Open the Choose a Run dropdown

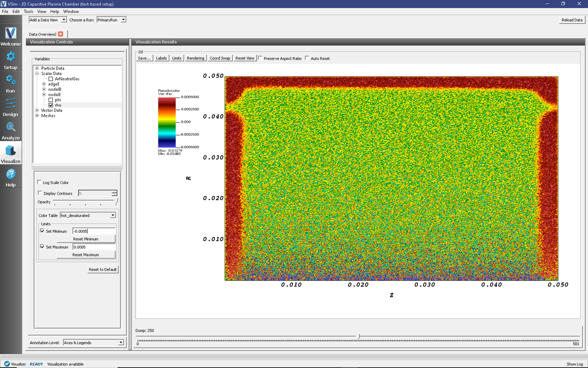[x=111, y=20]
